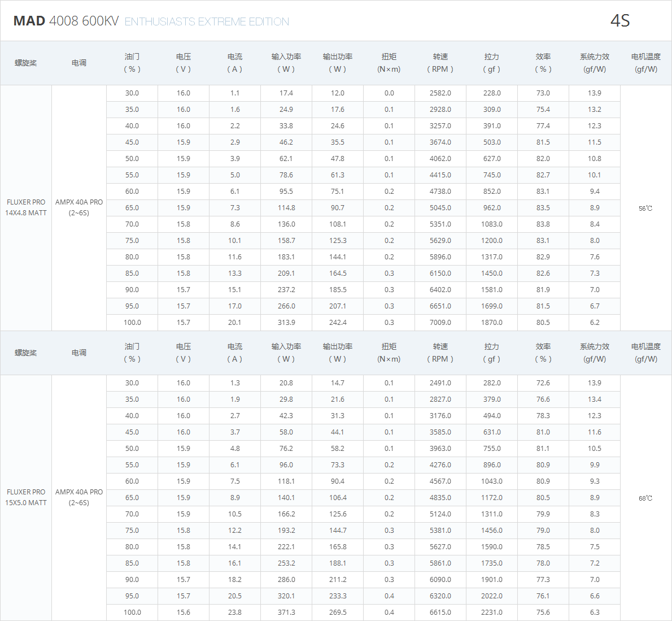Viewport: 672px width, 621px height.
Task: Click the 282.0 thrust cell
Action: pyautogui.click(x=492, y=383)
